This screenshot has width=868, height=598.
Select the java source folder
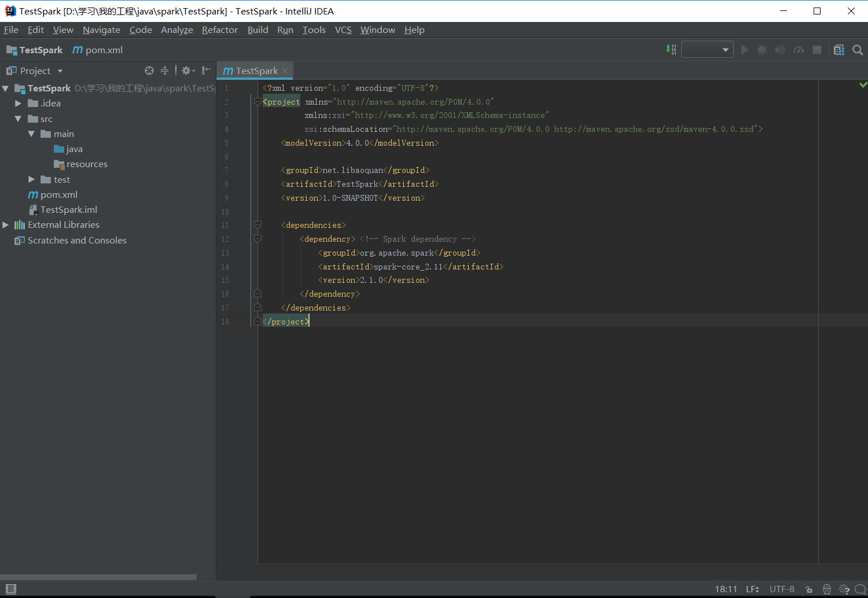tap(68, 149)
